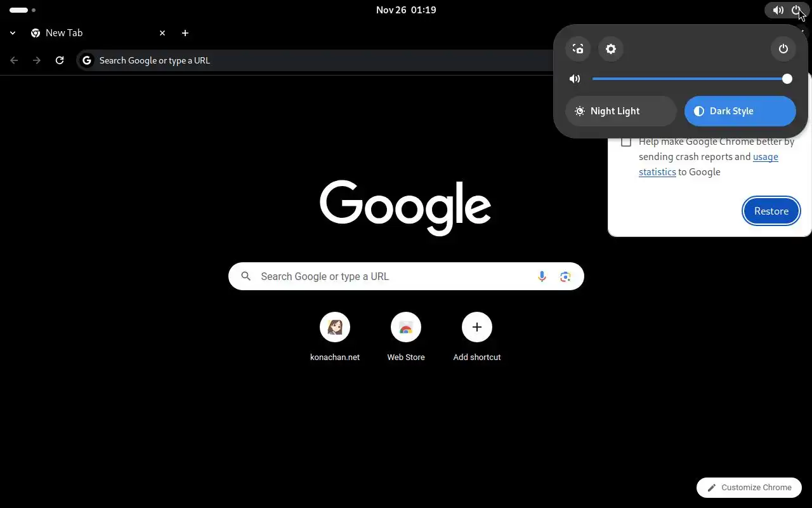Select the New Tab tab
812x508 pixels.
98,33
